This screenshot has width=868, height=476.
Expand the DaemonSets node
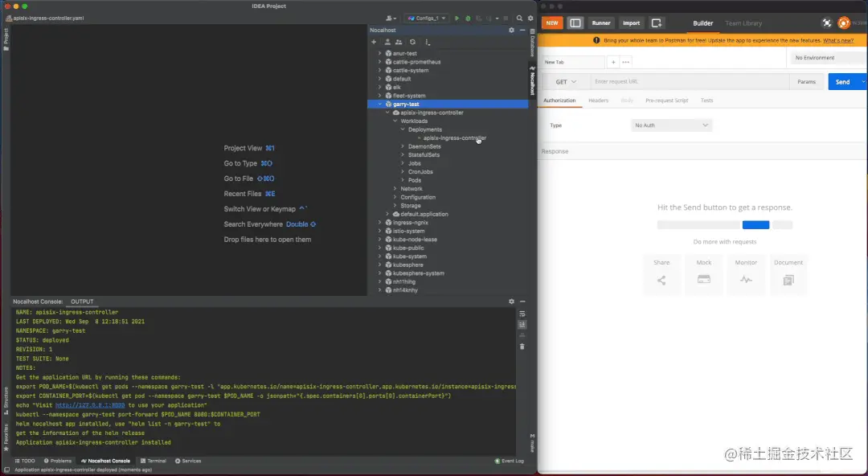[403, 146]
